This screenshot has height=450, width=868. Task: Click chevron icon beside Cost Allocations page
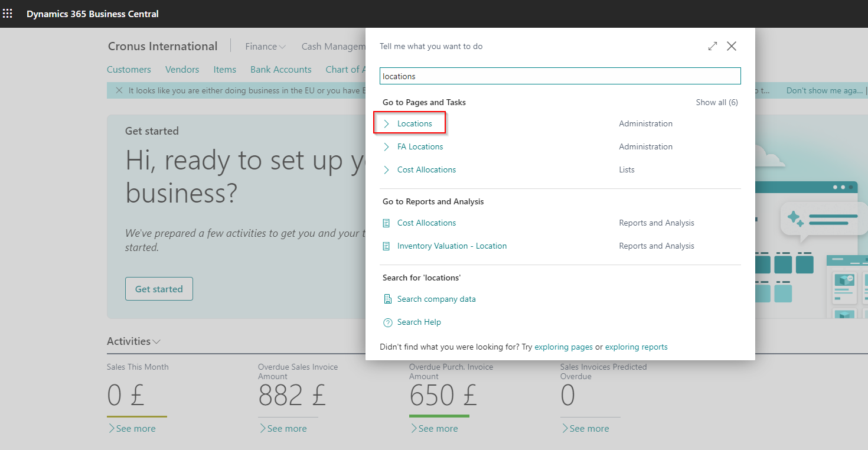387,169
